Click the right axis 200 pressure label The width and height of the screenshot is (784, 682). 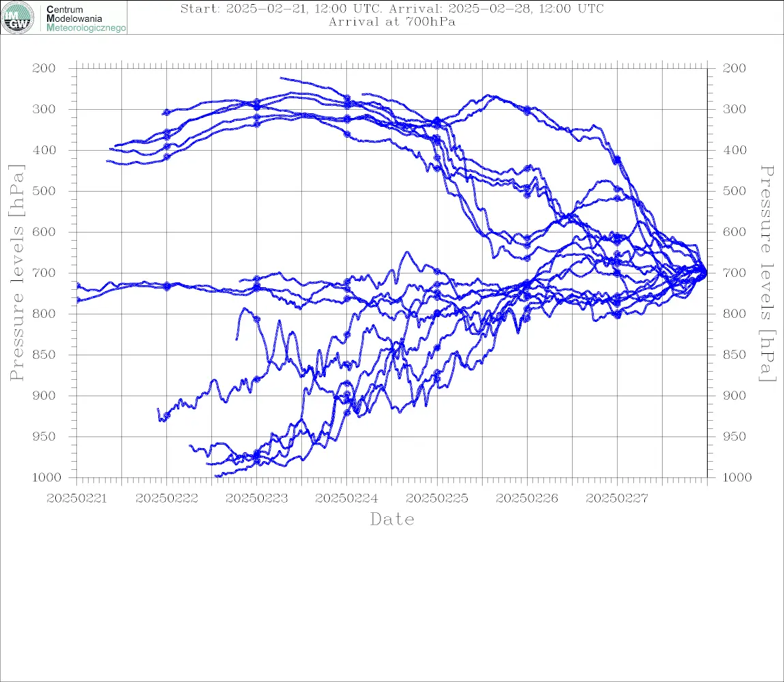tap(734, 68)
